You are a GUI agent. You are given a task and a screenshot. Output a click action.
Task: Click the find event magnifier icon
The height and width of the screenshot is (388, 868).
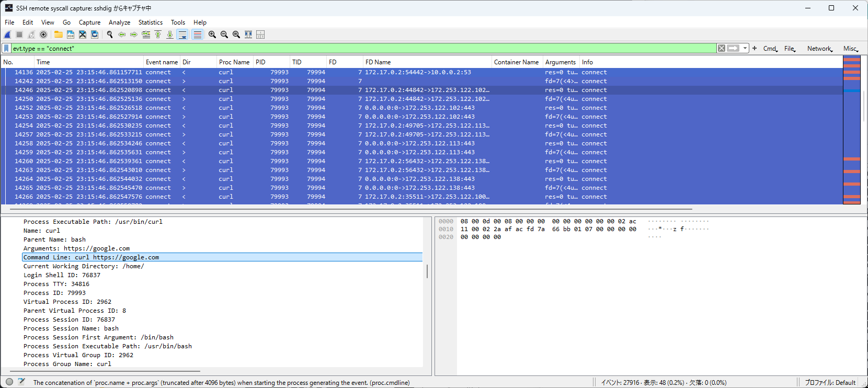(110, 35)
